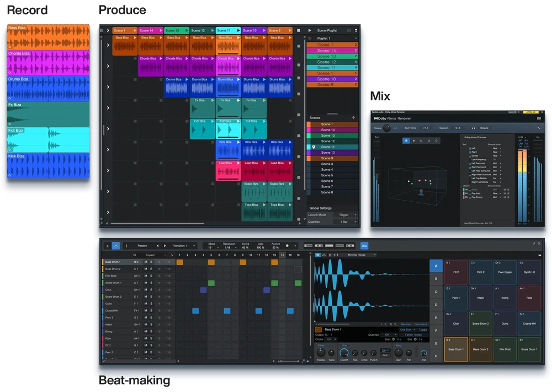Click the record dot icon in the pattern toolbar
552x392 pixels.
pyautogui.click(x=286, y=245)
